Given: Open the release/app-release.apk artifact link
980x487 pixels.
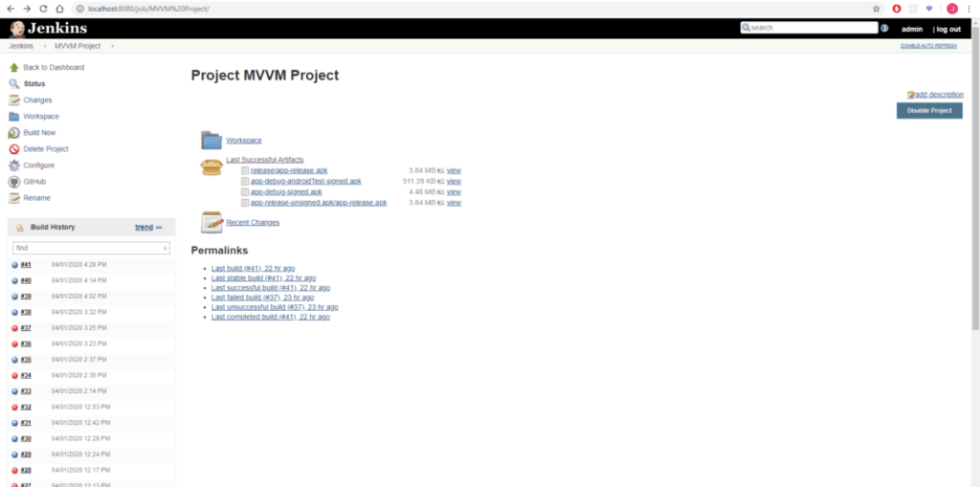Looking at the screenshot, I should click(289, 170).
